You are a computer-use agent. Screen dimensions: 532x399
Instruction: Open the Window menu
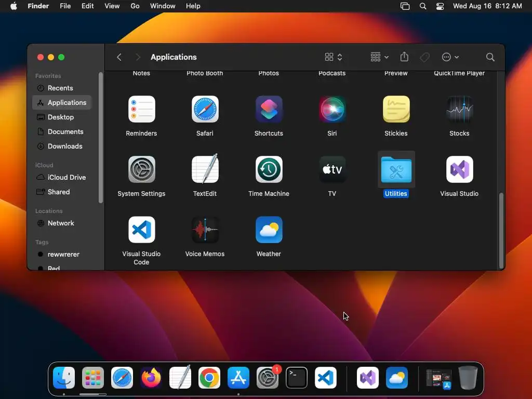(163, 6)
